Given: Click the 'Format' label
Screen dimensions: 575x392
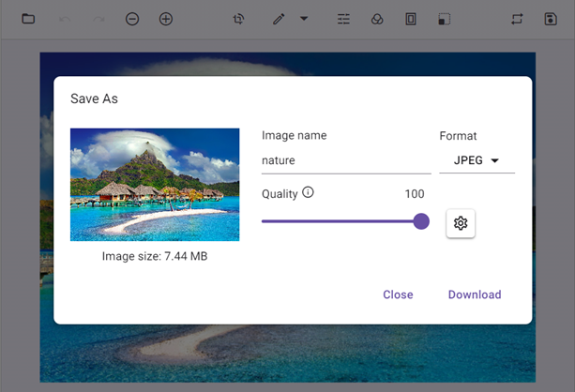Looking at the screenshot, I should pos(458,136).
